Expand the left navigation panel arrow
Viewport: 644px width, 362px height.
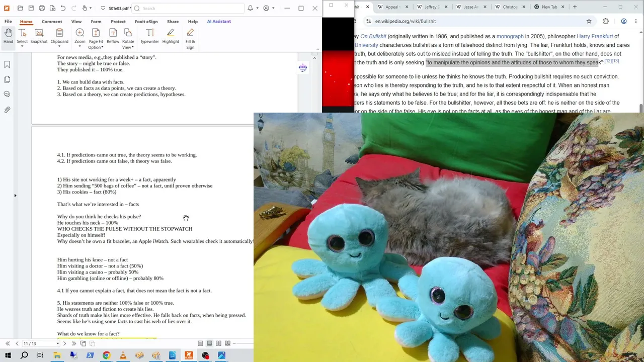tap(16, 196)
